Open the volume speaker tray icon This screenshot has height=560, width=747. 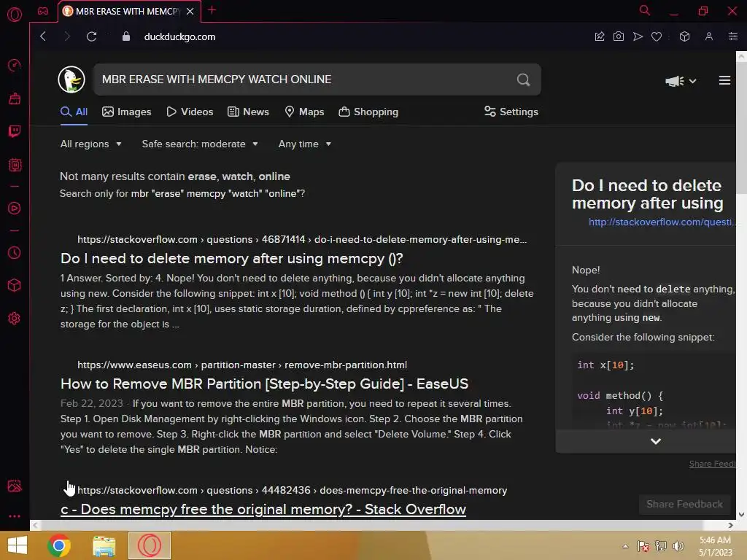[678, 546]
